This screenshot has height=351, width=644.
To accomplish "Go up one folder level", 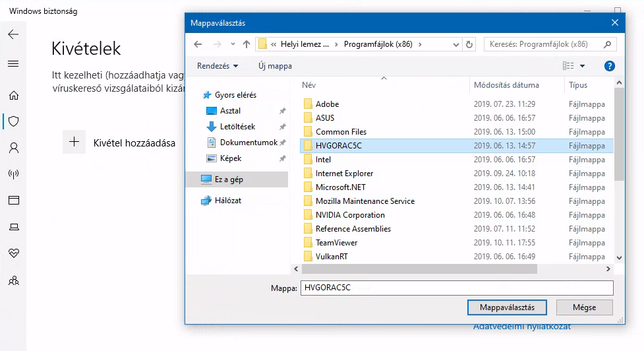I will (x=247, y=44).
